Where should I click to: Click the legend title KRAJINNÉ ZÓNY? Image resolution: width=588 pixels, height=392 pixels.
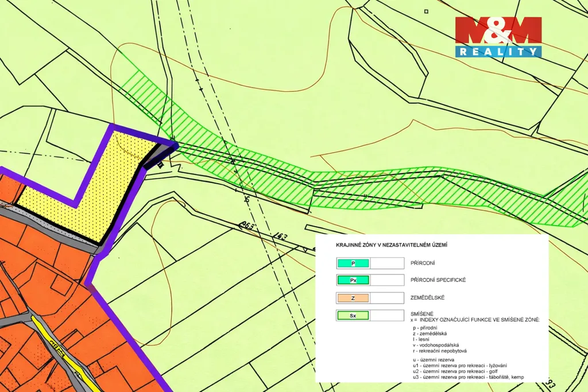[x=392, y=245]
